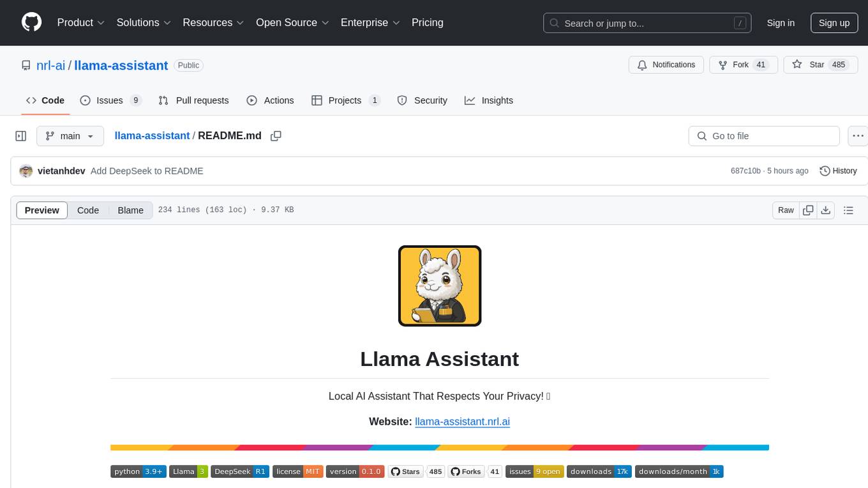Image resolution: width=868 pixels, height=488 pixels.
Task: Expand the Resources menu
Action: 213,22
